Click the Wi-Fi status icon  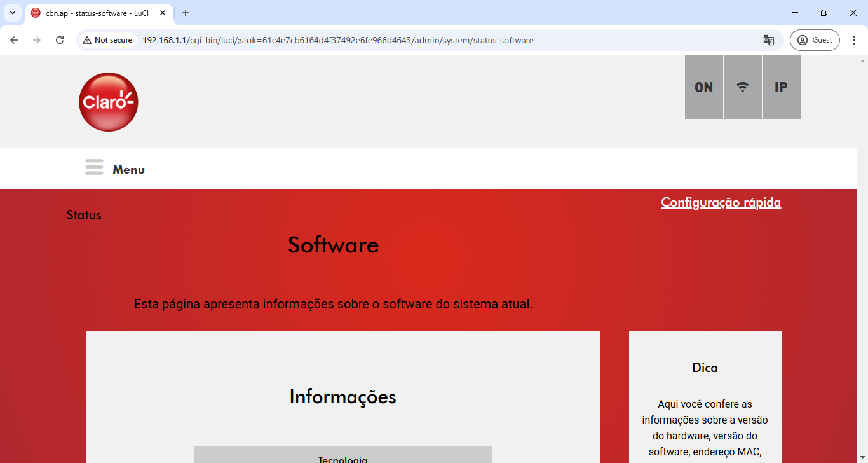[x=742, y=87]
